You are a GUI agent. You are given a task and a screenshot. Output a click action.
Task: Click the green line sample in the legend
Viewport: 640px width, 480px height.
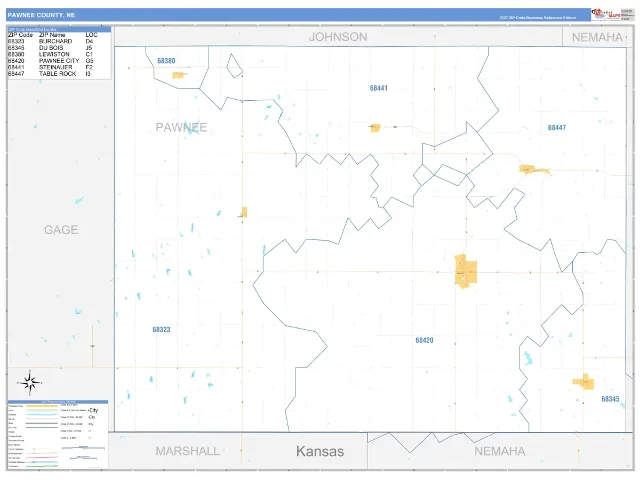[42, 466]
